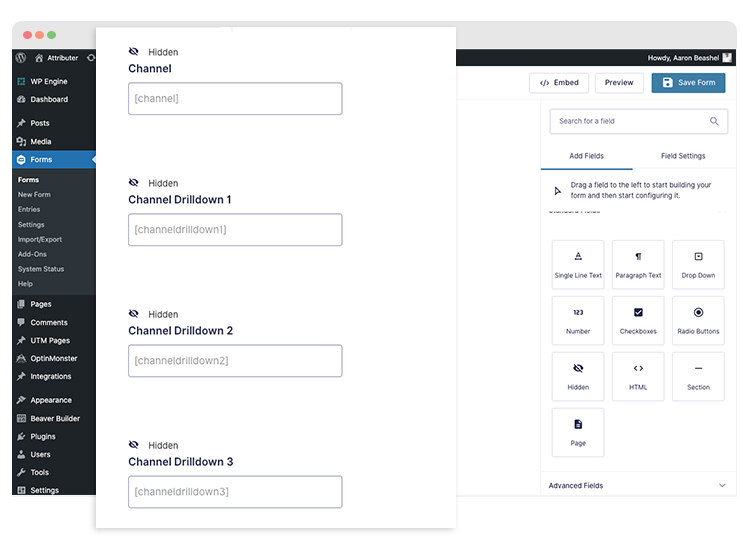
Task: Add a Single Line Text field
Action: 578,264
